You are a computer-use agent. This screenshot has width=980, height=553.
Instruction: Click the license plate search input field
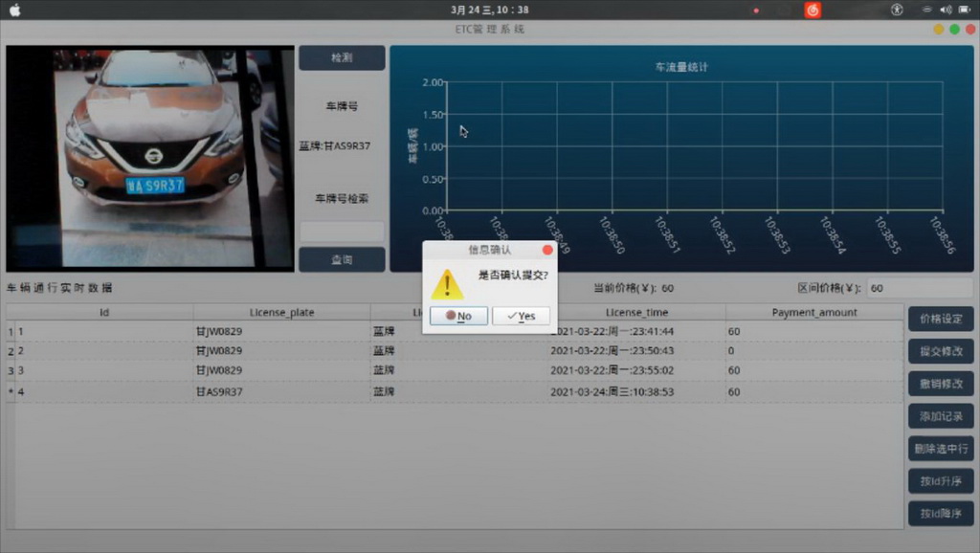click(342, 231)
